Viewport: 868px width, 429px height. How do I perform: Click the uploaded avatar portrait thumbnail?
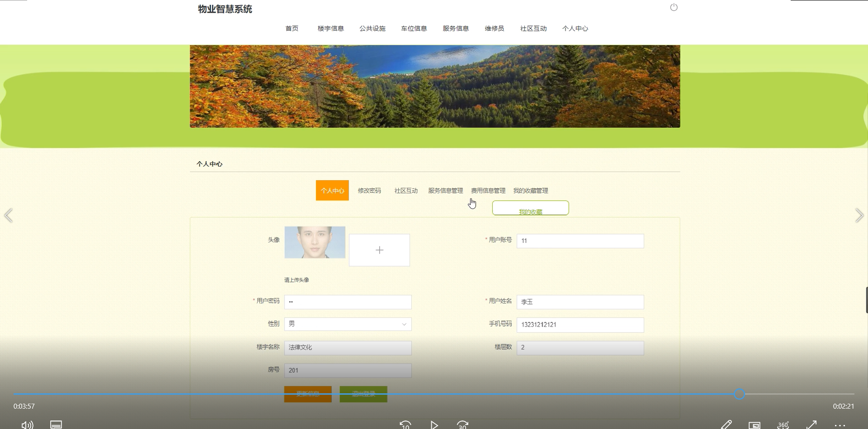[315, 242]
